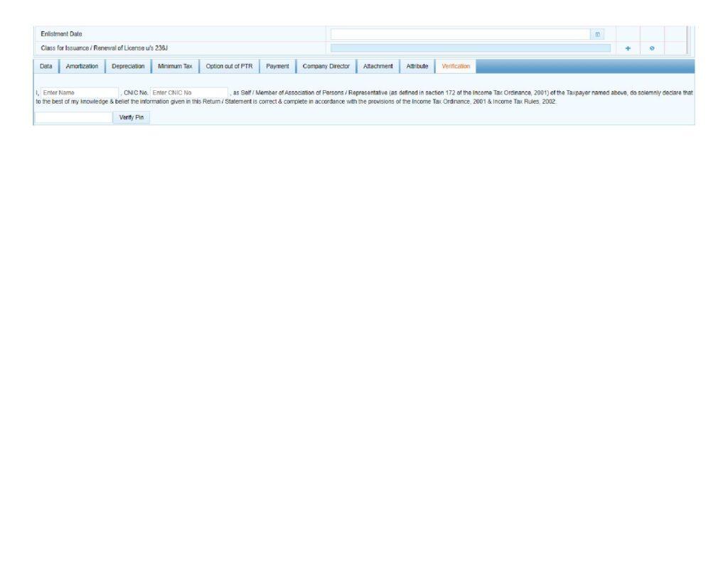Click the Enter CNIC No field
Image resolution: width=728 pixels, height=562 pixels.
click(189, 92)
